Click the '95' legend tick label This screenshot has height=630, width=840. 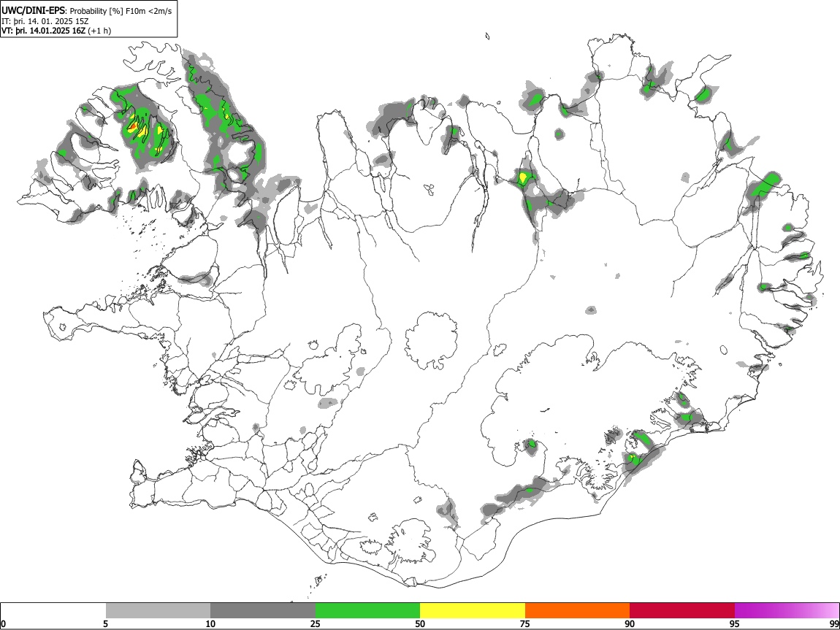pyautogui.click(x=735, y=624)
